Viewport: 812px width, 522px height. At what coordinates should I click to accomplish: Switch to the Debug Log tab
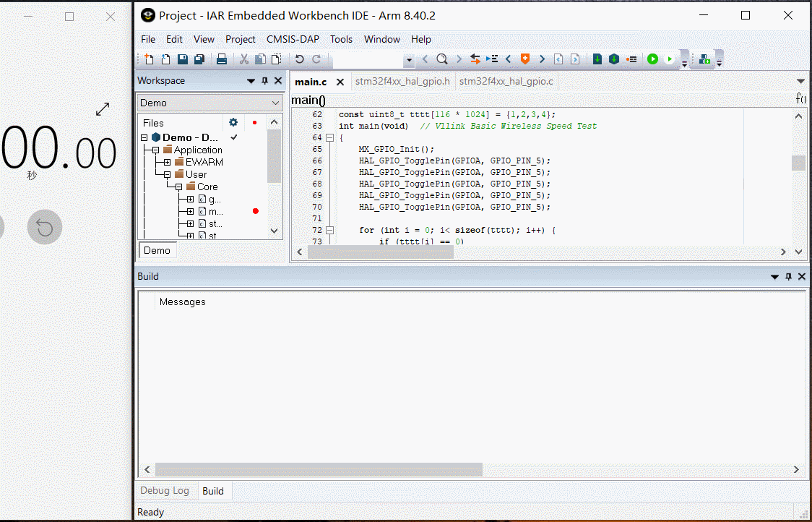pos(165,490)
